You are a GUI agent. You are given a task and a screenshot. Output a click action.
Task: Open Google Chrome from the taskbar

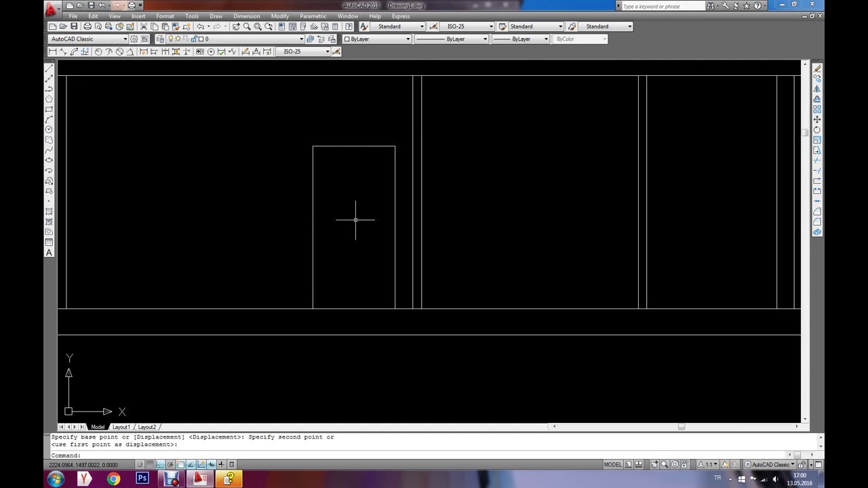click(x=113, y=479)
